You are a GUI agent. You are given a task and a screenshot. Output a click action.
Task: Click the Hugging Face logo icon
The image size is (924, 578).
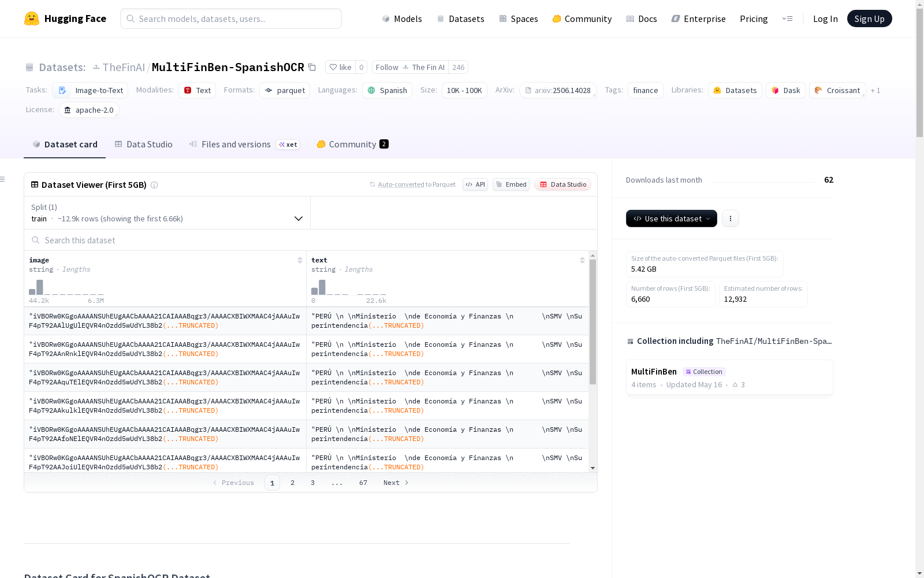[x=32, y=18]
